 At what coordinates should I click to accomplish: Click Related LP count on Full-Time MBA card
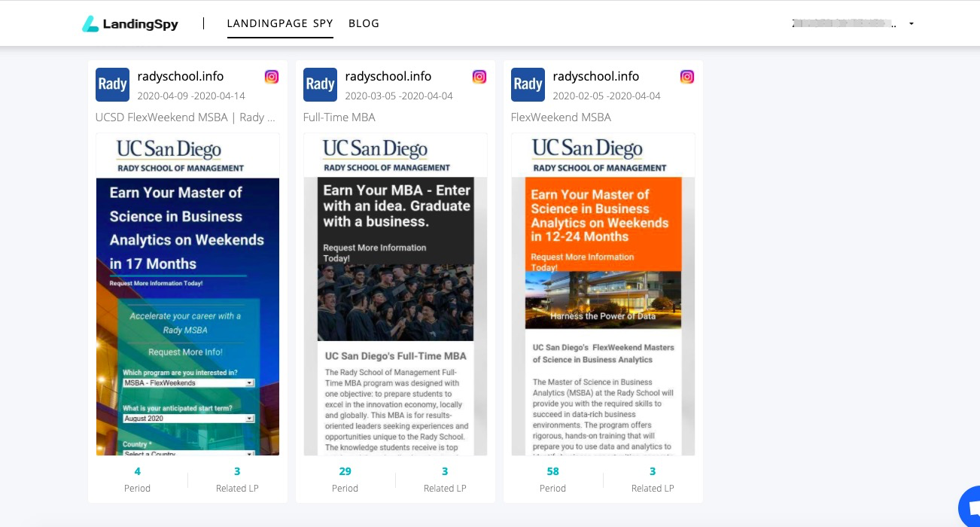pyautogui.click(x=445, y=472)
